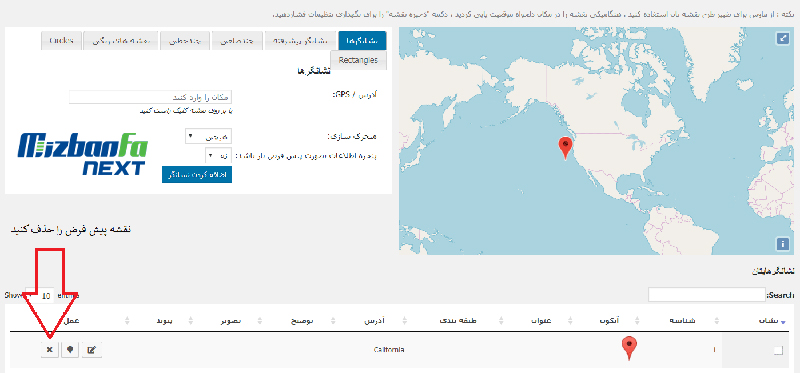800x373 pixels.
Task: Tick the California row checkbox
Action: (x=778, y=350)
